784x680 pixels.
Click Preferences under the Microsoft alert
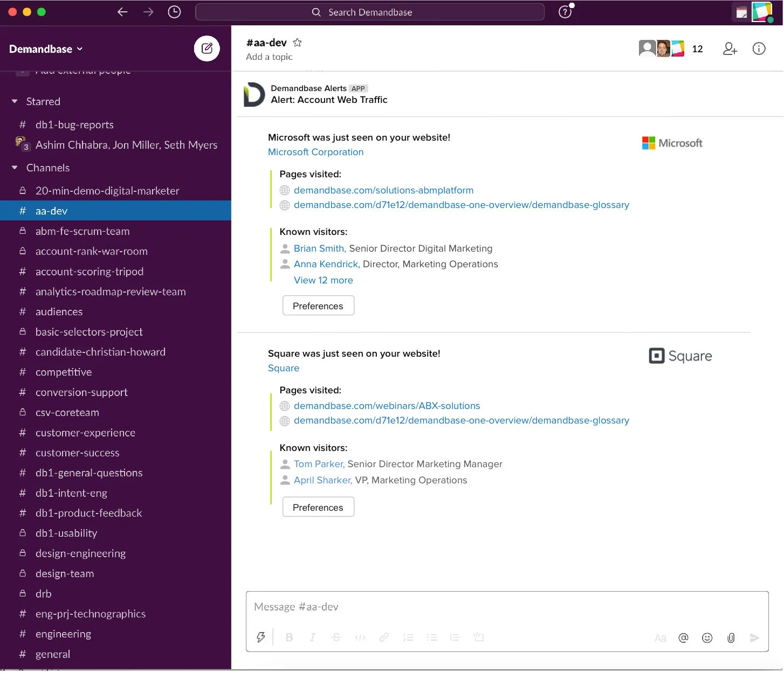point(318,306)
